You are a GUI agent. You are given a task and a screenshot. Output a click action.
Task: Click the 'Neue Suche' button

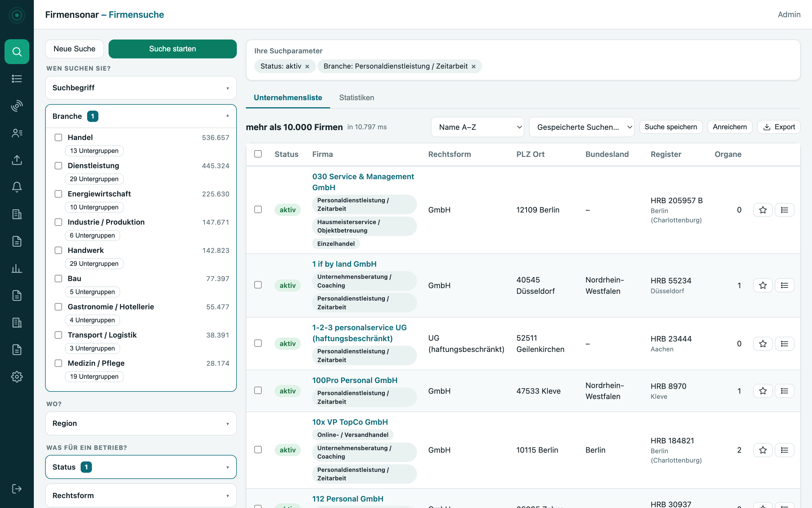click(74, 49)
